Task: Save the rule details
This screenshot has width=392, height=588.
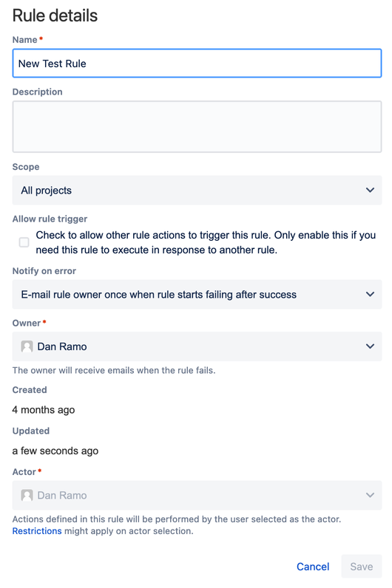Action: (362, 567)
